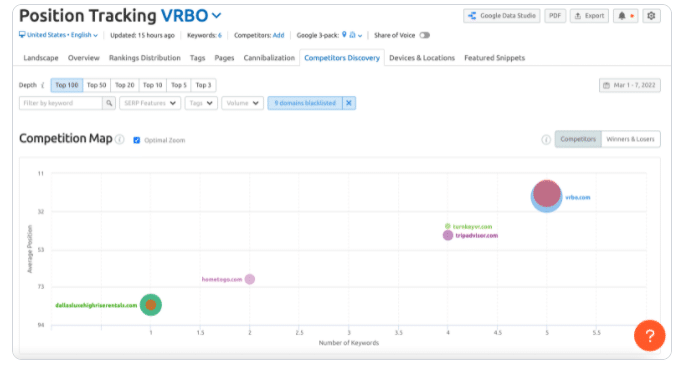
Task: Click the orange help question mark button
Action: click(649, 335)
